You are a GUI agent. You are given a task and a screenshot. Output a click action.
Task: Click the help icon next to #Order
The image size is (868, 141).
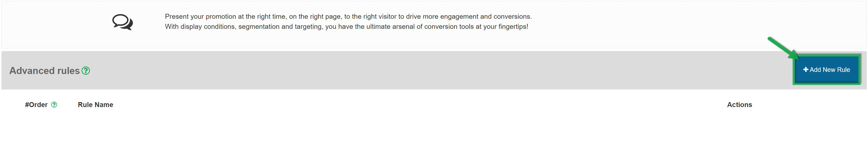pos(54,105)
